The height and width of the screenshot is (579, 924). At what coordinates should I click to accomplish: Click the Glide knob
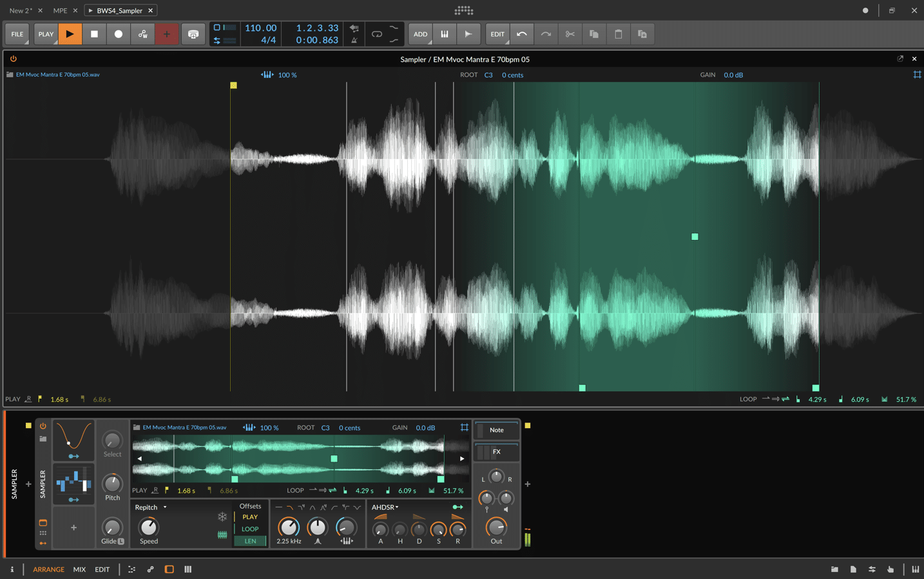click(112, 527)
